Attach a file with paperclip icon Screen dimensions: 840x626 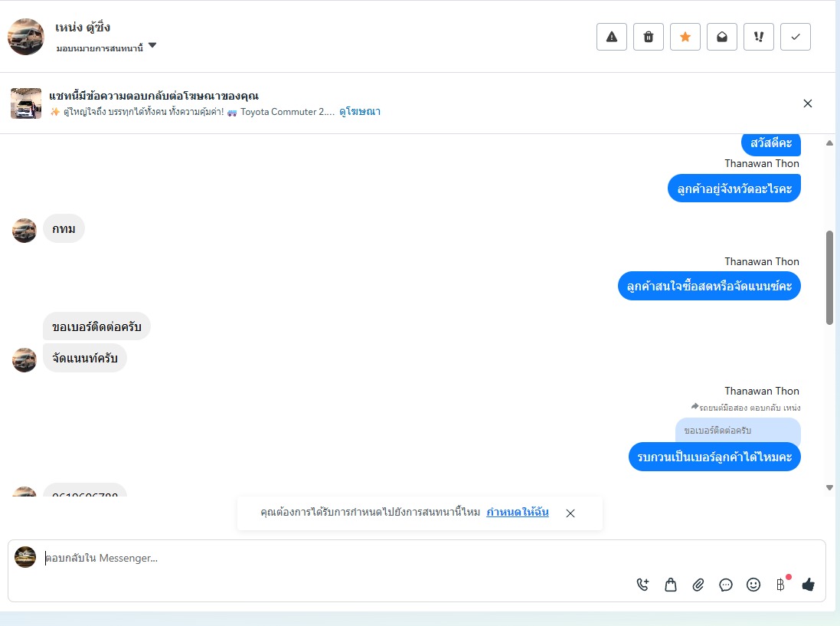point(698,585)
